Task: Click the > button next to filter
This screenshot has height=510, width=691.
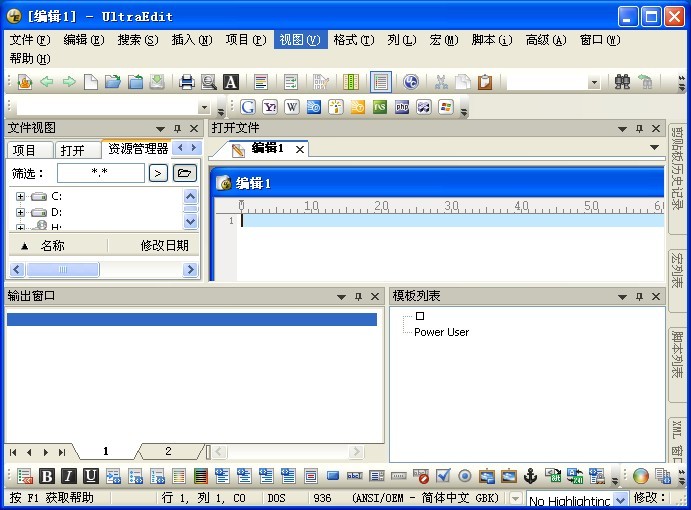Action: (158, 173)
